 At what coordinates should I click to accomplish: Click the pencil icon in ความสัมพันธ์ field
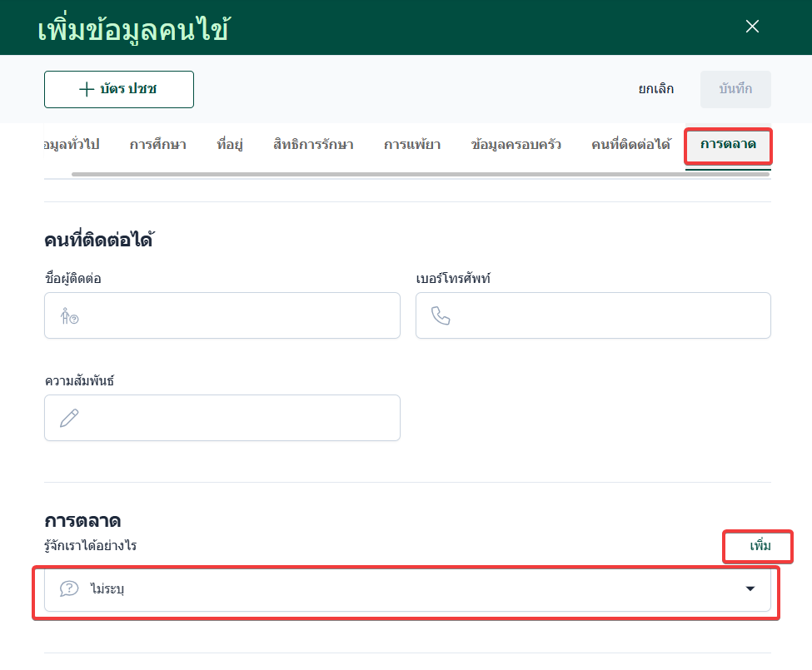pos(69,418)
